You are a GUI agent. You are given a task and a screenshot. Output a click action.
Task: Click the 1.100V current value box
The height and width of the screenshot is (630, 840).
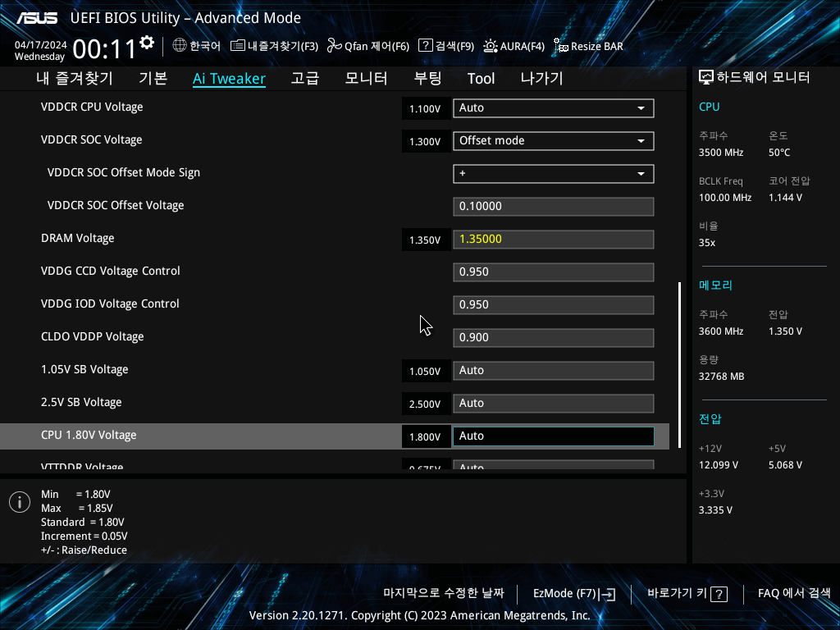point(426,109)
